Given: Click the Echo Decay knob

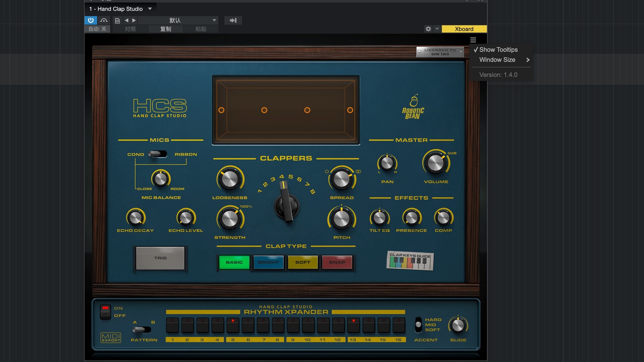Looking at the screenshot, I should 136,218.
